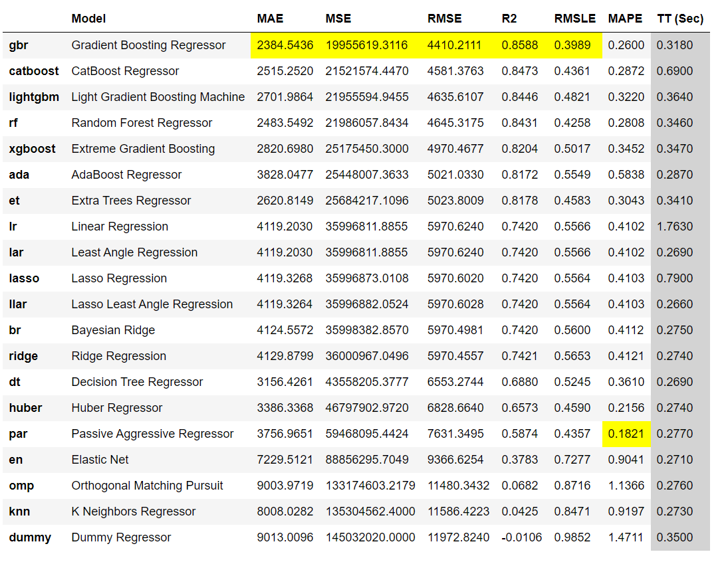Screen dimensions: 728x562
Task: Click the RMSE column header
Action: 444,19
